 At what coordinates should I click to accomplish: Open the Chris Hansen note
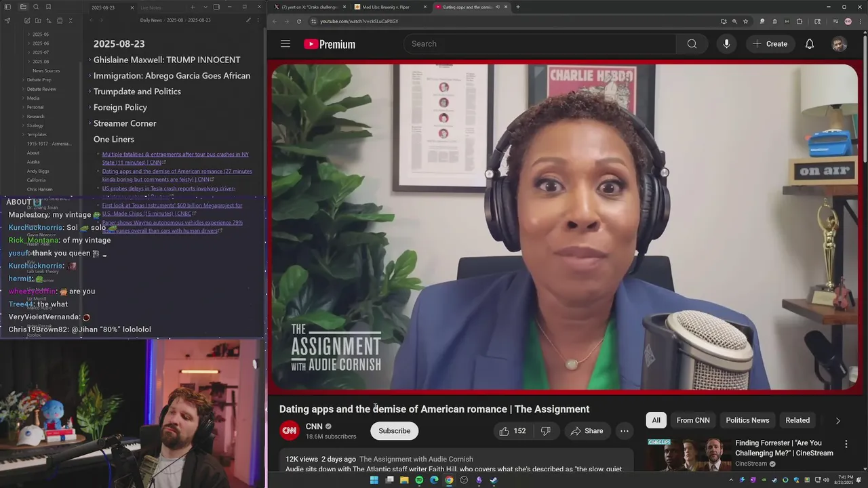pos(39,189)
